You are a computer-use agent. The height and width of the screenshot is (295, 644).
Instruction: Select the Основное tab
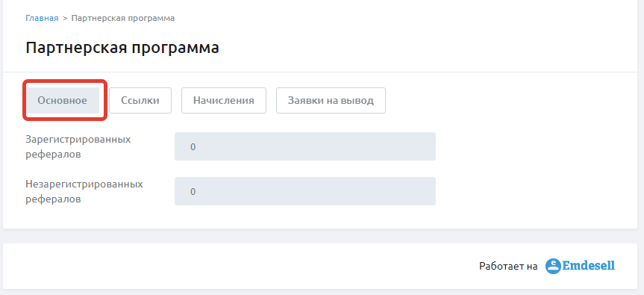pos(63,100)
